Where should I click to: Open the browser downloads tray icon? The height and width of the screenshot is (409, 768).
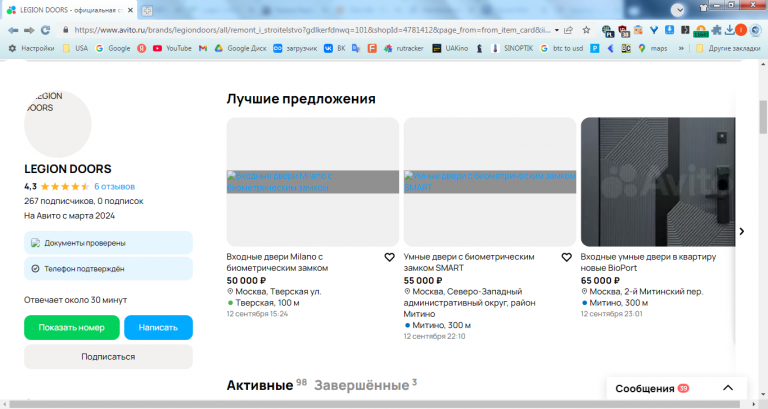click(729, 30)
